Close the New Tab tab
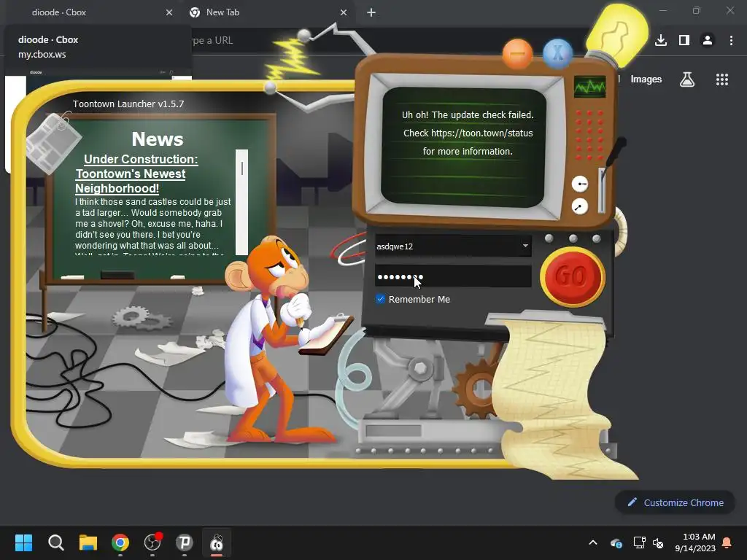Image resolution: width=747 pixels, height=560 pixels. [x=344, y=12]
